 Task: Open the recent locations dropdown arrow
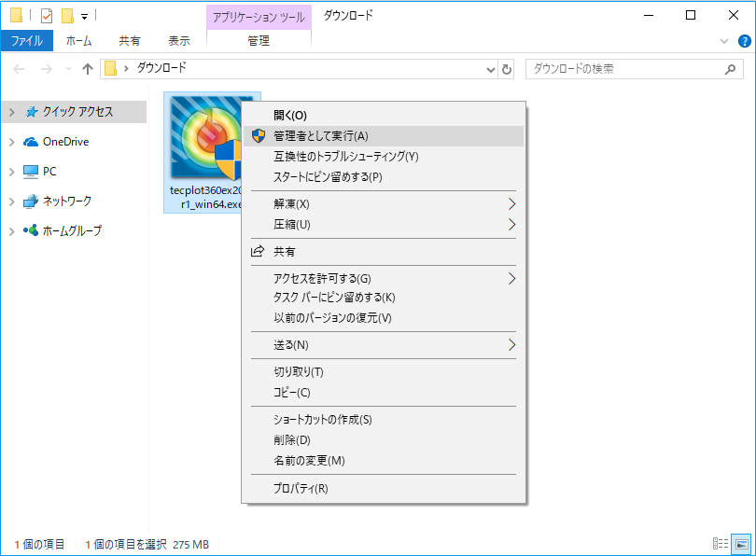click(68, 69)
